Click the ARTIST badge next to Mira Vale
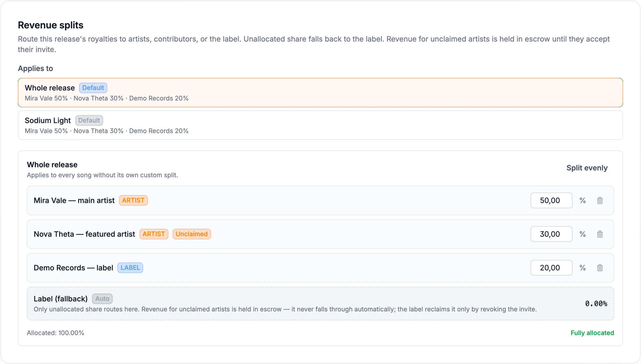The width and height of the screenshot is (641, 364). [133, 200]
